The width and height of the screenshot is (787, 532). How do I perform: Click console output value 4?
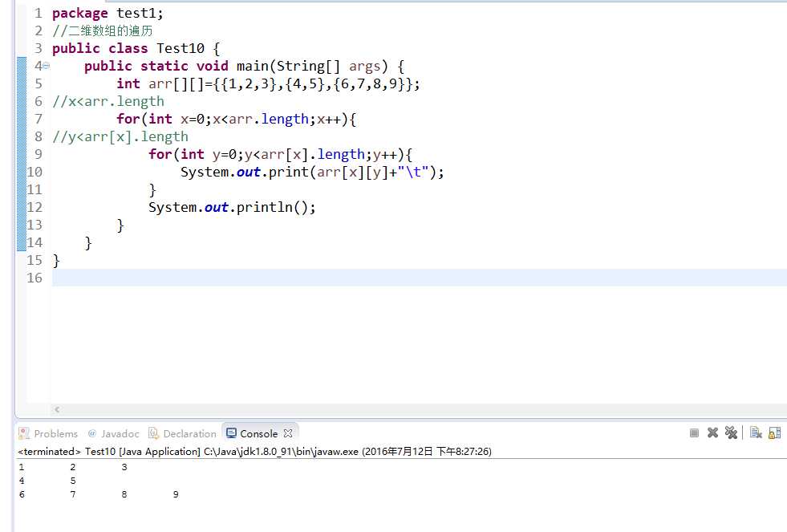coord(22,481)
